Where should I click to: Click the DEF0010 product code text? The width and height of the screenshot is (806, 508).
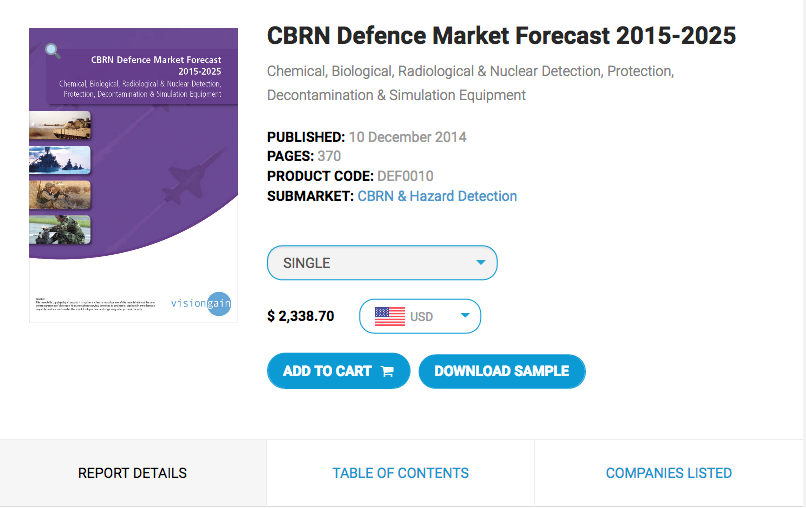tap(405, 176)
